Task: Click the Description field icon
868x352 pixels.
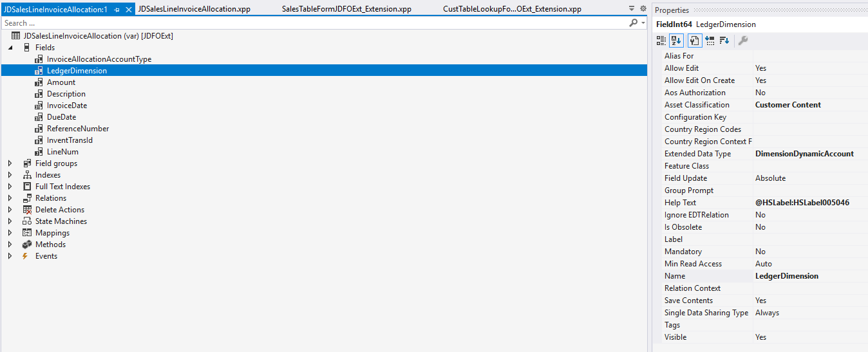Action: (39, 94)
